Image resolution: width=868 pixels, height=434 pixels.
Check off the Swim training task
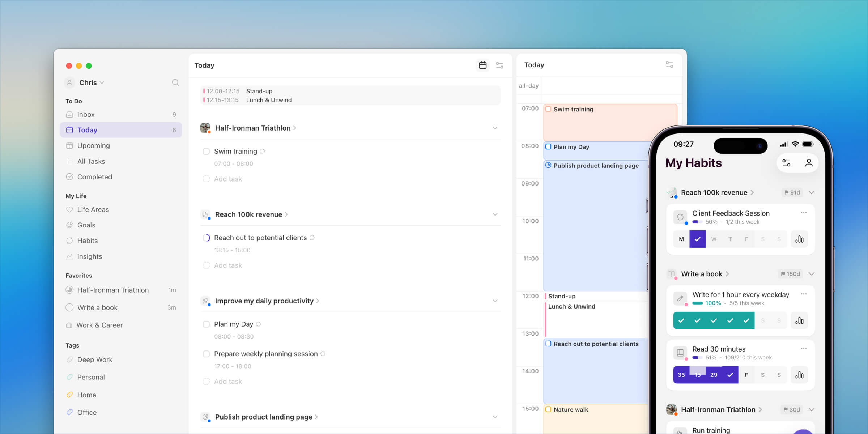click(206, 152)
